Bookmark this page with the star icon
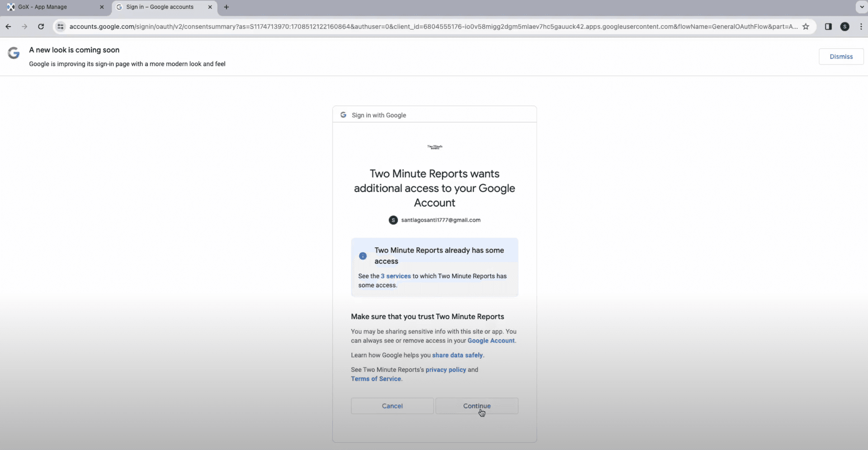868x450 pixels. 806,27
